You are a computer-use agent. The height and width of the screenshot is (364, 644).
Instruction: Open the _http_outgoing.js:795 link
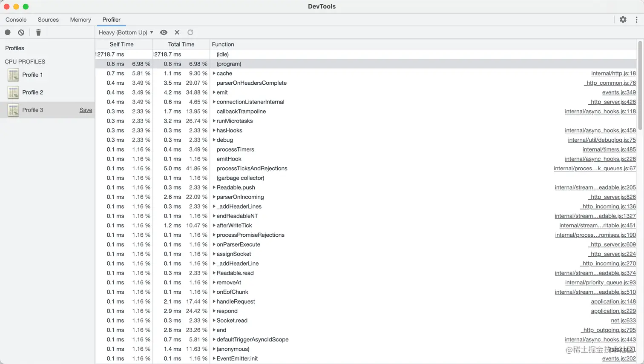pyautogui.click(x=609, y=330)
